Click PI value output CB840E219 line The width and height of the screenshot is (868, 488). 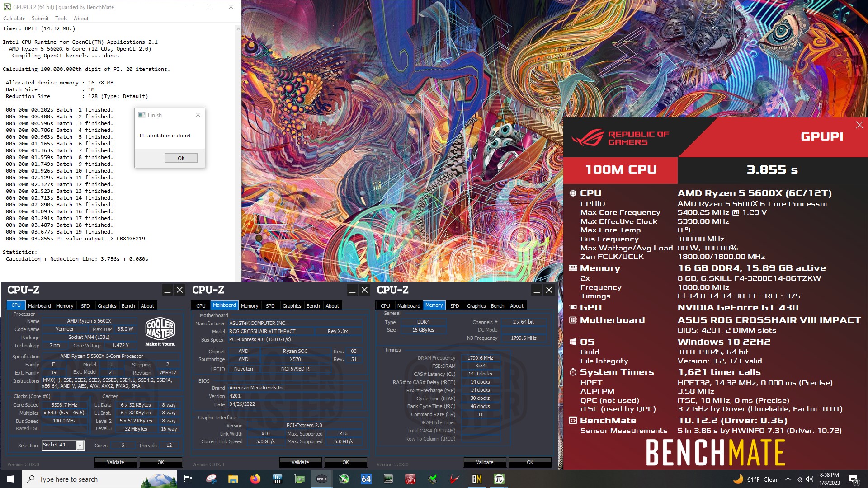click(x=75, y=239)
